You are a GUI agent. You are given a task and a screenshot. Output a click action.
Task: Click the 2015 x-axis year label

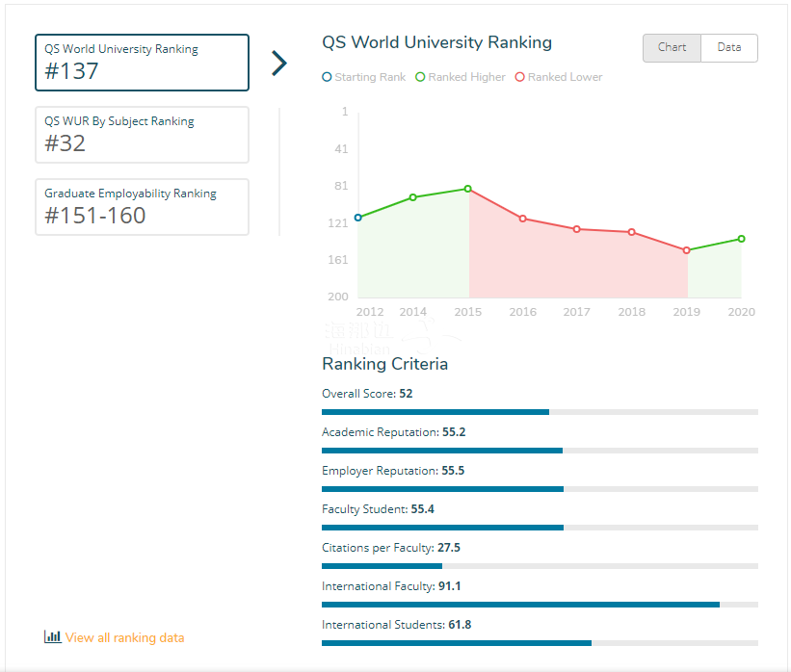[x=468, y=312]
